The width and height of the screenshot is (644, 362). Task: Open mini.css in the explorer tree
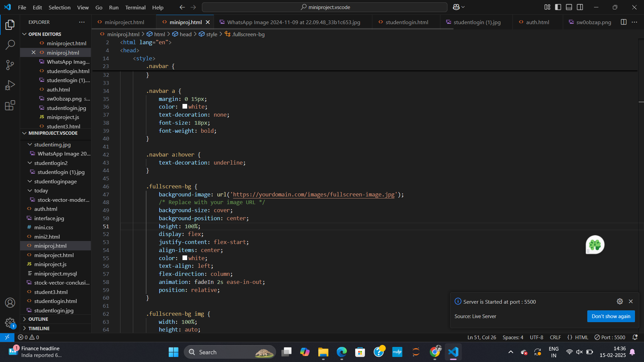[44, 227]
